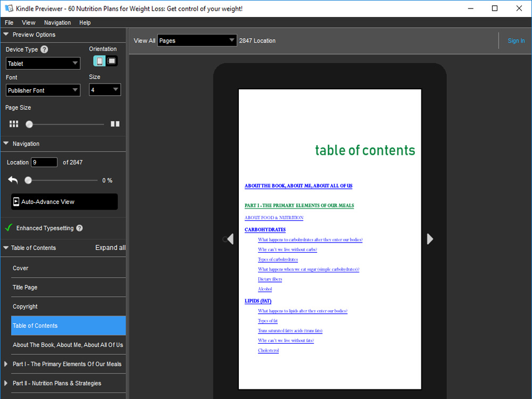Click Expand all in Table of Contents

click(x=110, y=248)
